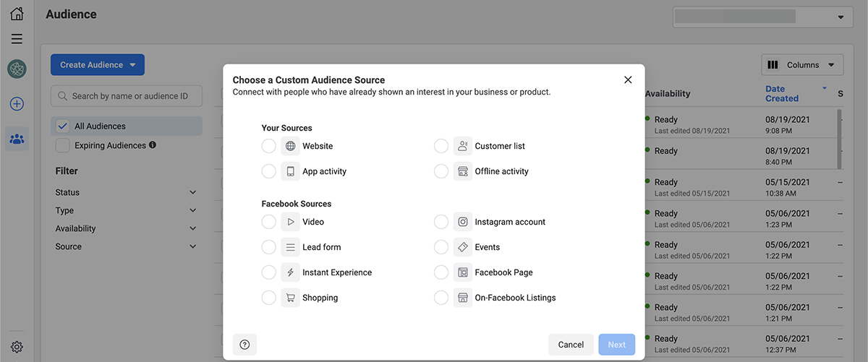The width and height of the screenshot is (868, 362).
Task: Click the Cancel button
Action: pyautogui.click(x=571, y=345)
